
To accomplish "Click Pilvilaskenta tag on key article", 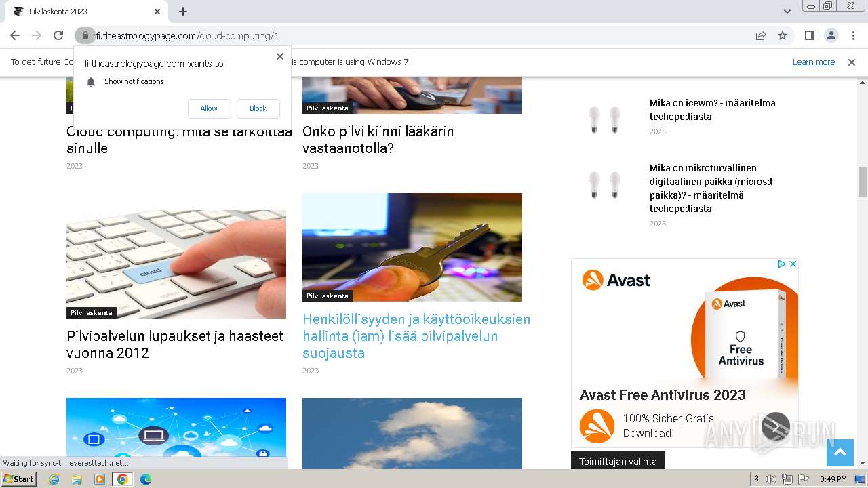I will (328, 296).
